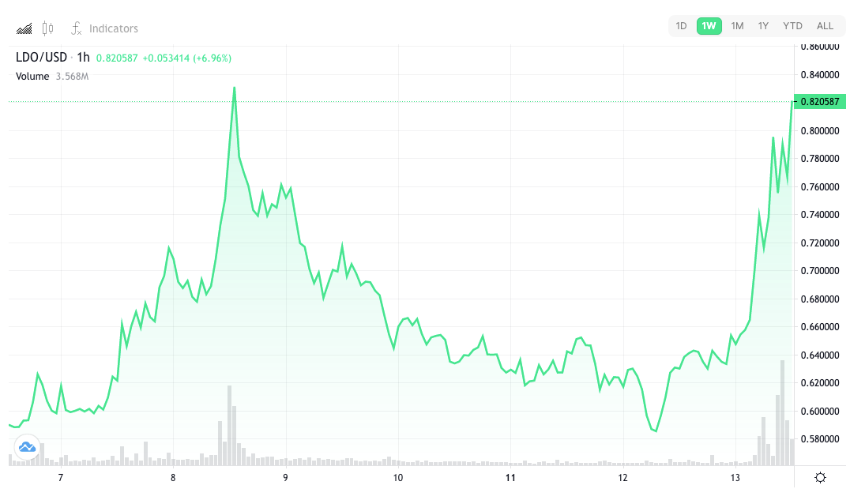Click the green current price tag 0.820587
The width and height of the screenshot is (865, 504).
(820, 101)
